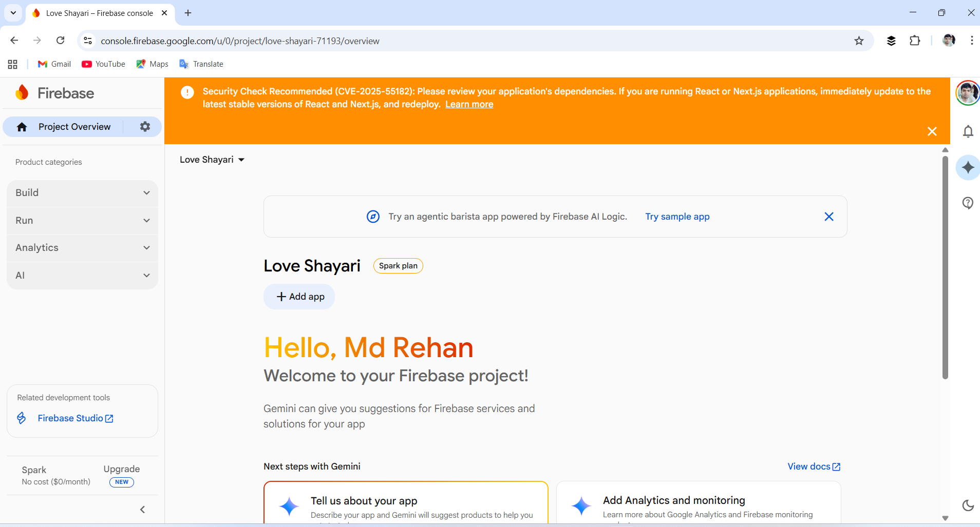This screenshot has width=980, height=527.
Task: Switch to the Love Shayari browser tab
Action: pyautogui.click(x=99, y=13)
